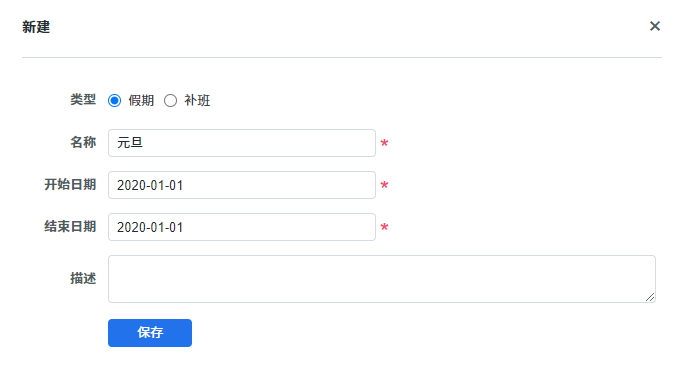Open the 开始日期 date input
The width and height of the screenshot is (683, 370).
(x=242, y=185)
